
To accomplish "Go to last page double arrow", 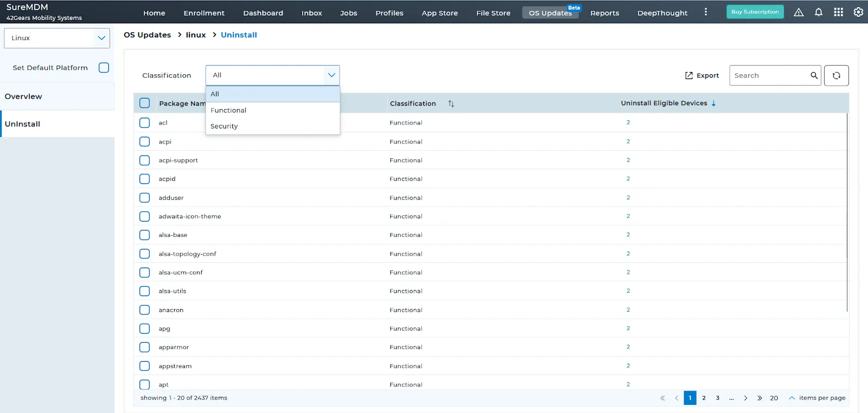I will tap(759, 398).
